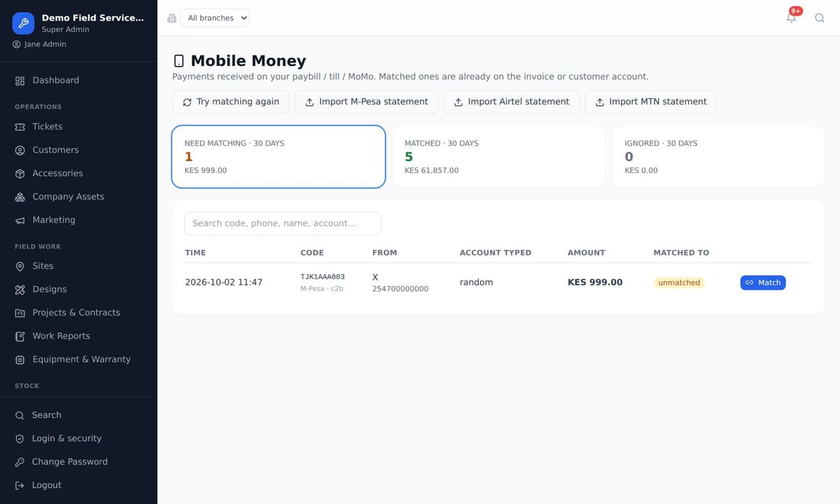
Task: Open notifications bell icon
Action: (x=791, y=17)
